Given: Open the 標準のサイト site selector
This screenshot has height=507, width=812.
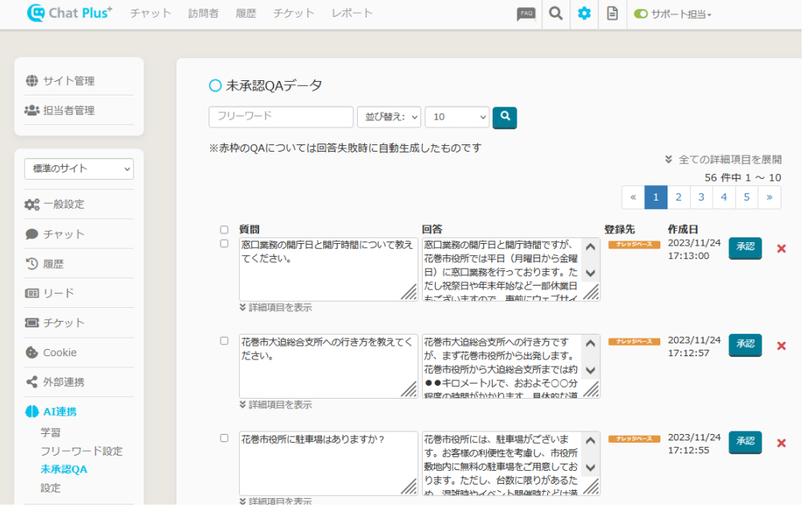Looking at the screenshot, I should [x=79, y=168].
